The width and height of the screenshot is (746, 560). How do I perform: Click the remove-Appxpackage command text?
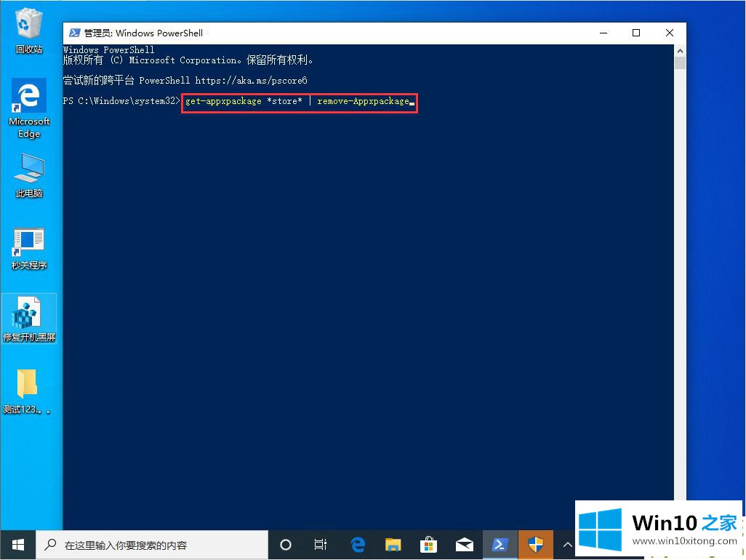(x=363, y=101)
